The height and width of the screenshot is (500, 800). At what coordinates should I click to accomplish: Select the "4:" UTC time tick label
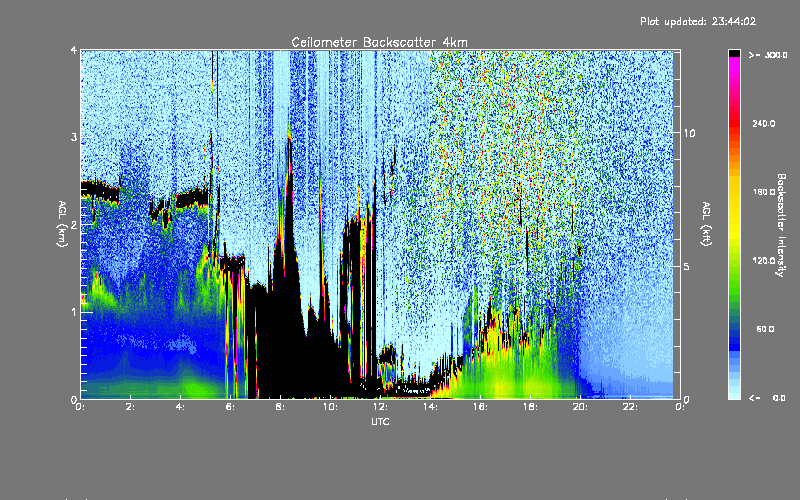point(181,407)
